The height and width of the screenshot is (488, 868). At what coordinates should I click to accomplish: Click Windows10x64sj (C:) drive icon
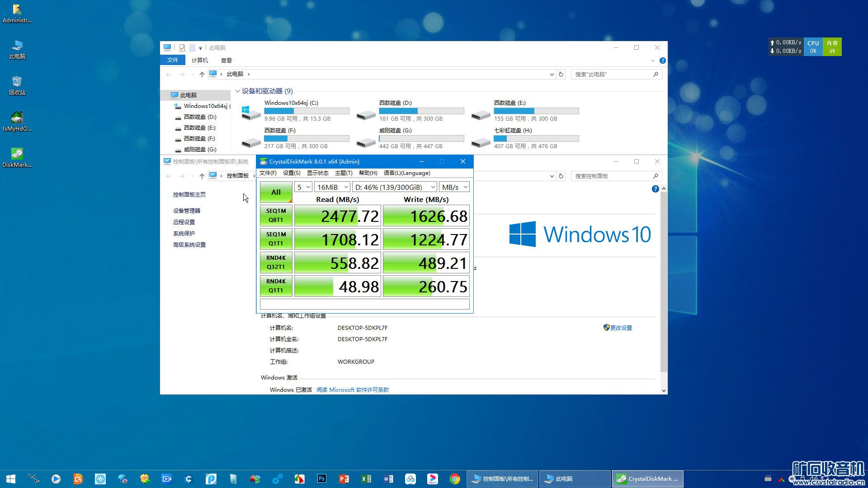[x=250, y=112]
